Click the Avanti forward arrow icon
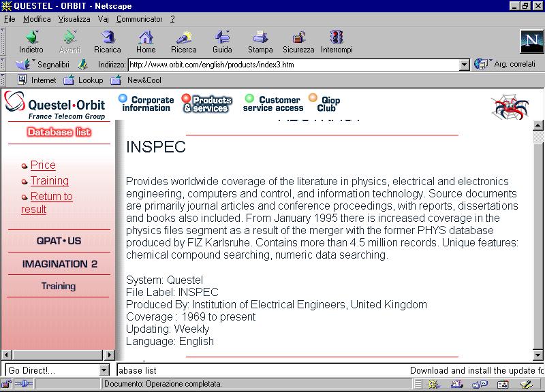Screen dimensions: 545x392 pyautogui.click(x=69, y=37)
